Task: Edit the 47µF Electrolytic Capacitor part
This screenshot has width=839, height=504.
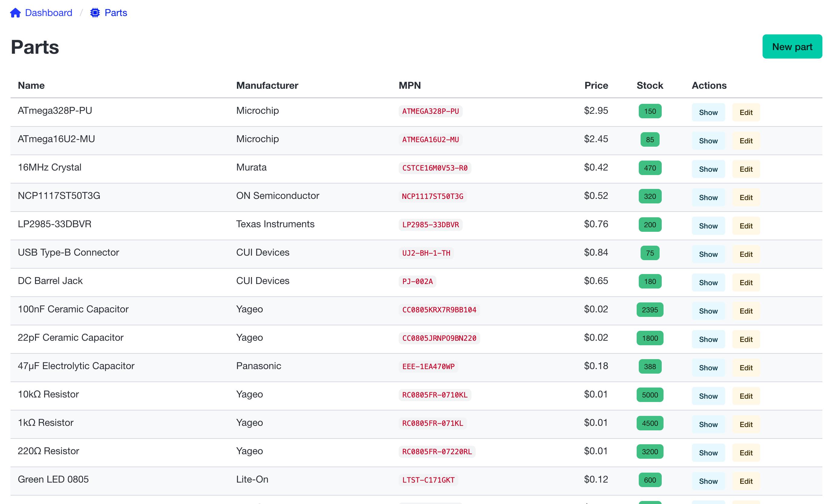Action: tap(746, 368)
